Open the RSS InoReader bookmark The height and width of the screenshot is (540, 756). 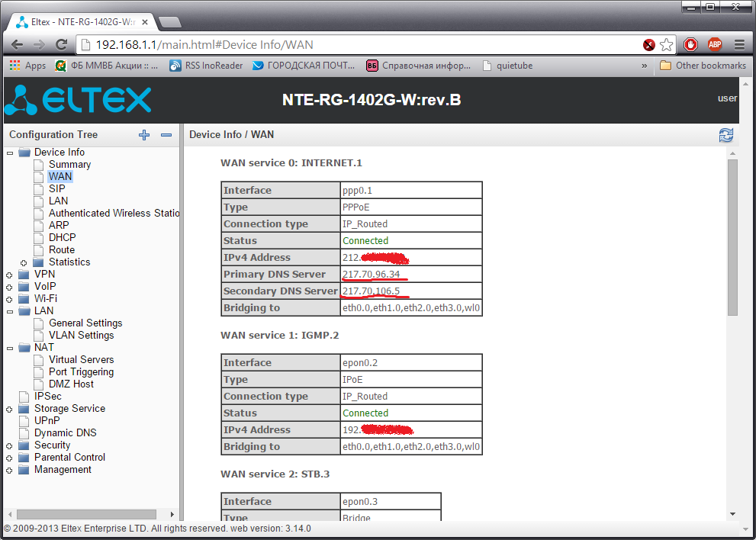pos(206,66)
